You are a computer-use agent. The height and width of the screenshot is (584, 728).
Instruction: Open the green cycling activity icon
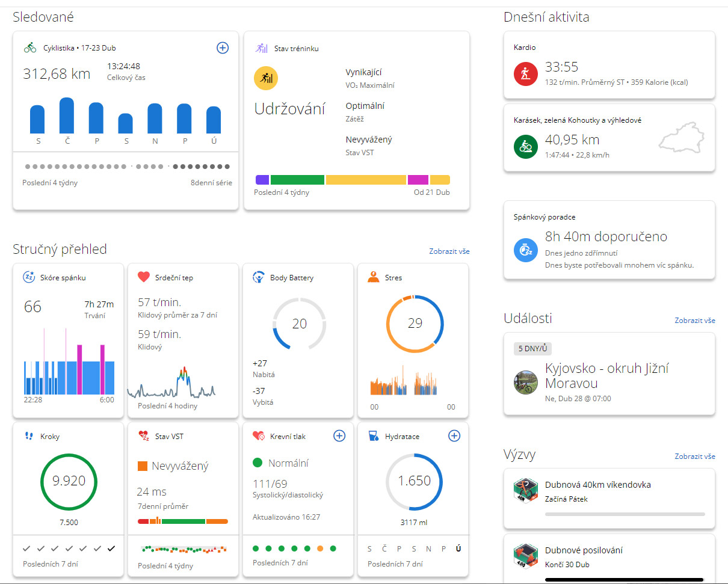click(x=526, y=147)
